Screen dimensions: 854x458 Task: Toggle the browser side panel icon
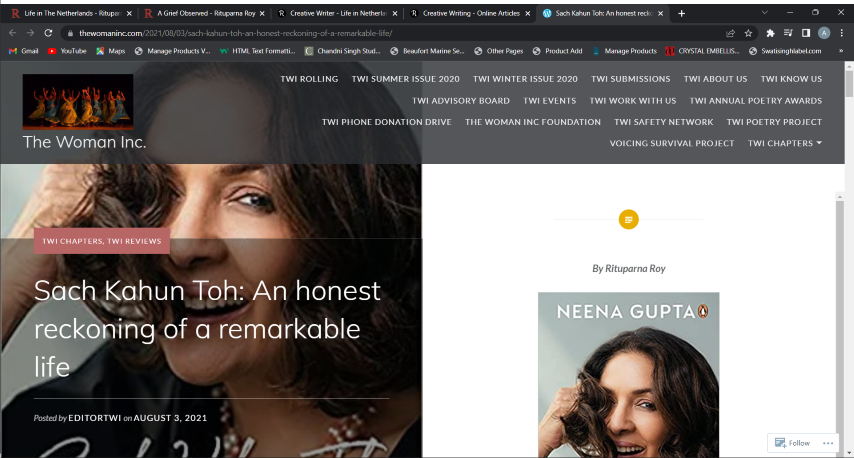point(806,33)
